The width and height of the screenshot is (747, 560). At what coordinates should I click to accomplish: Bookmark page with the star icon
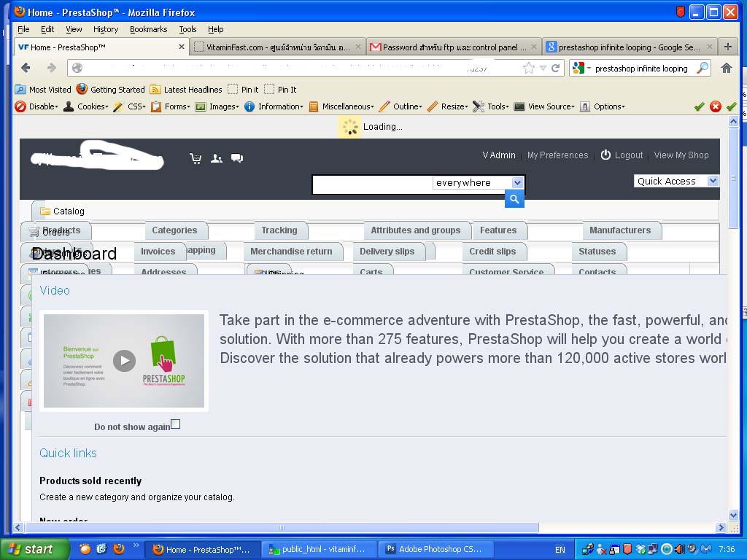529,68
